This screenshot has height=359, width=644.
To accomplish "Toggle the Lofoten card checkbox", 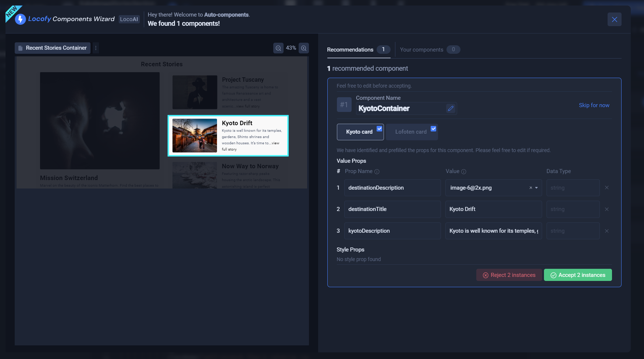I will point(433,129).
